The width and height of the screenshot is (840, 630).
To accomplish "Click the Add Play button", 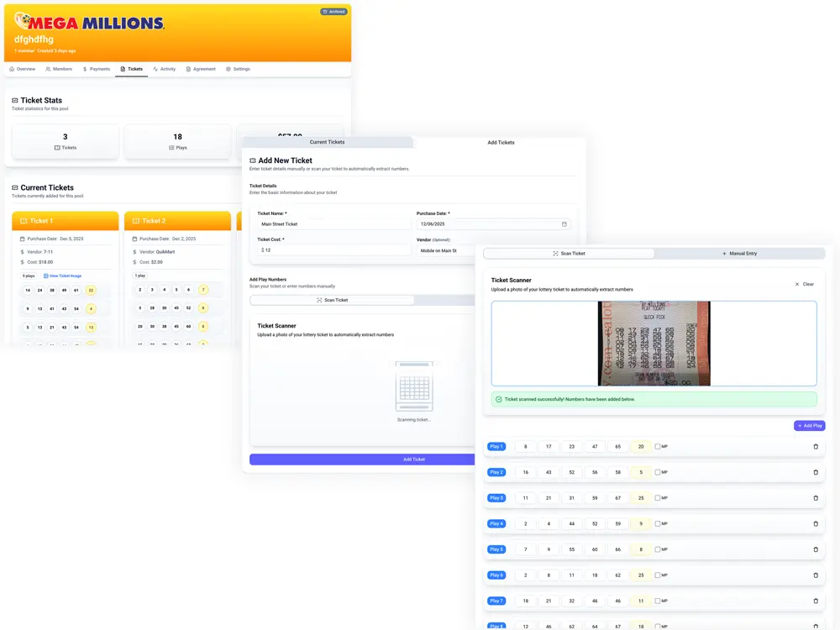I will [x=808, y=425].
